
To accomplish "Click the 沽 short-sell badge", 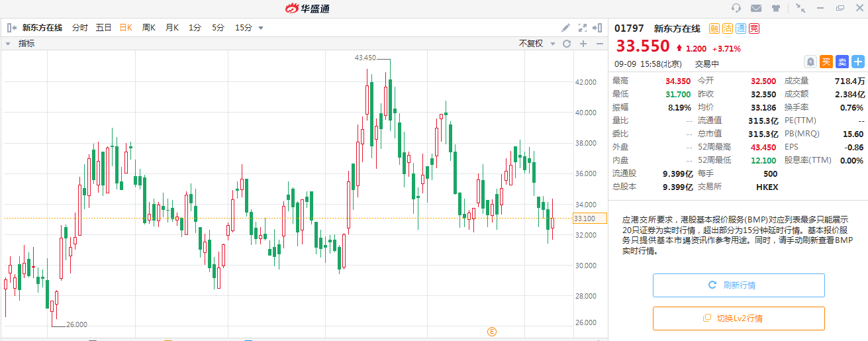I will click(x=728, y=28).
